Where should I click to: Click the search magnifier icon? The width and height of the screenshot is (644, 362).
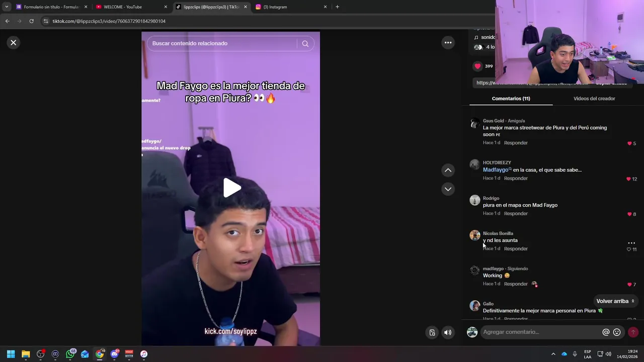tap(305, 44)
